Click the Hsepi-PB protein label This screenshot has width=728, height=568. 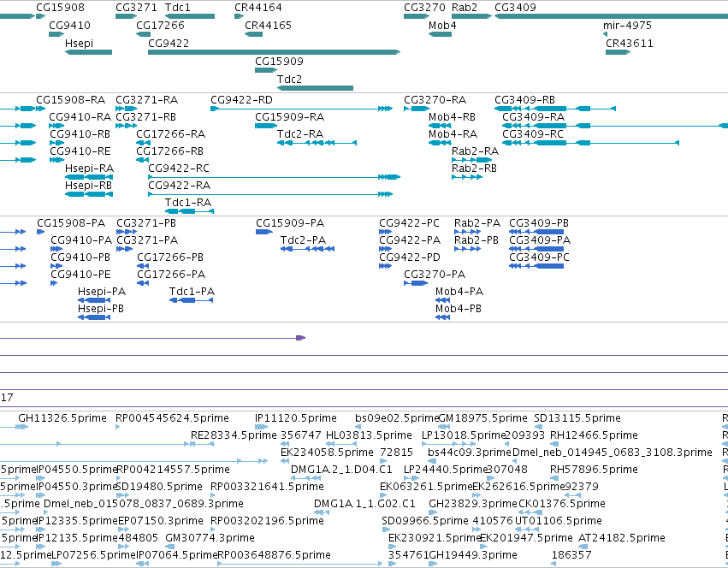click(101, 309)
